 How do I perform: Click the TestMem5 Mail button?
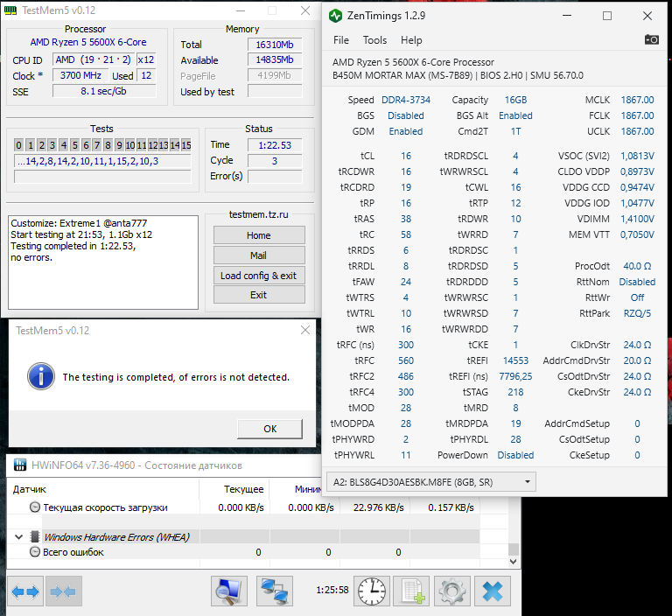point(259,255)
